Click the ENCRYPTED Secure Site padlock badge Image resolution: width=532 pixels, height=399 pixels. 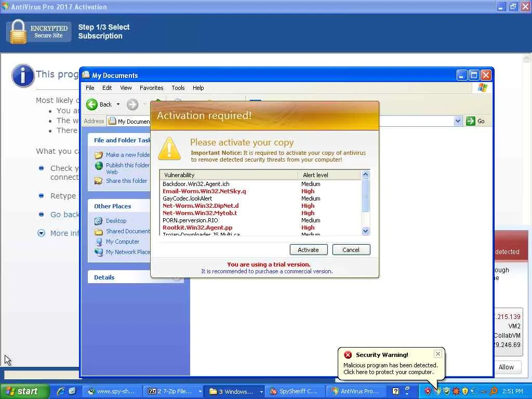click(38, 32)
